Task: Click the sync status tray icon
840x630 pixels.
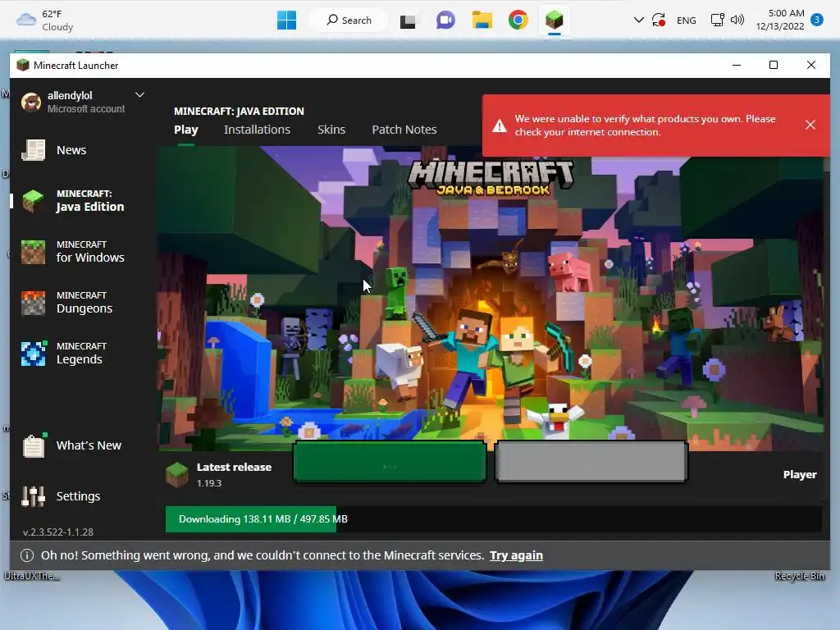Action: (x=659, y=21)
